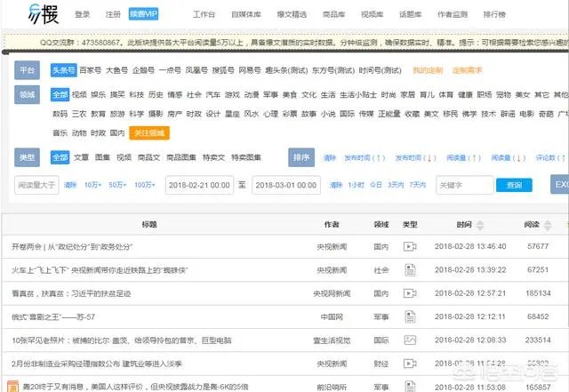Click the article icon in 前沿哨所 row
The image size is (569, 392).
[410, 386]
